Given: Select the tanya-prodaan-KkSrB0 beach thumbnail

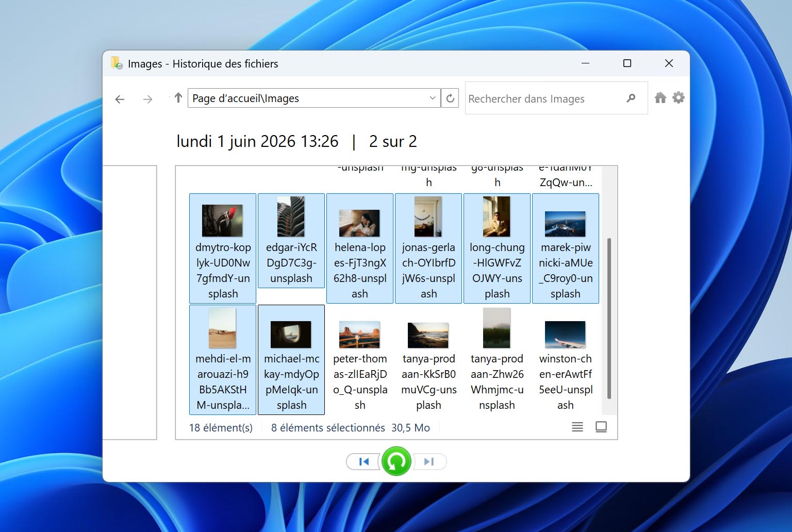Looking at the screenshot, I should coord(428,336).
